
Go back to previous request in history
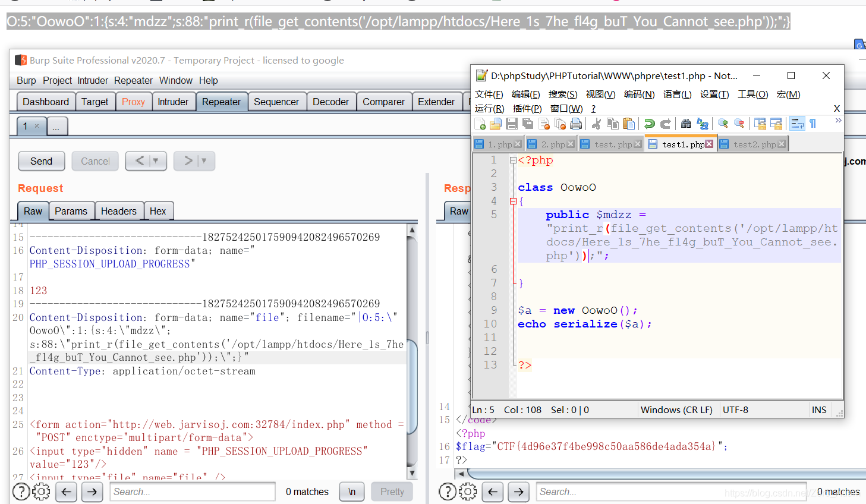pyautogui.click(x=139, y=160)
